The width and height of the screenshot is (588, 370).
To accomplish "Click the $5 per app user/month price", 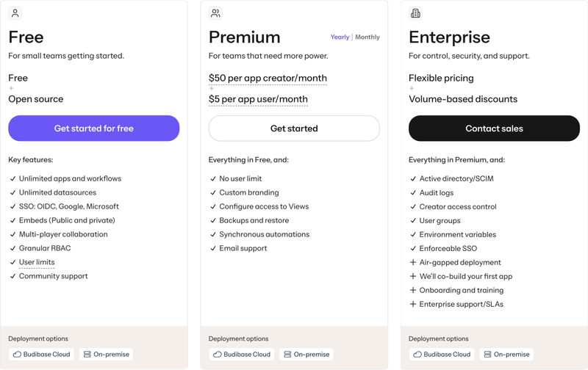I will [x=258, y=99].
